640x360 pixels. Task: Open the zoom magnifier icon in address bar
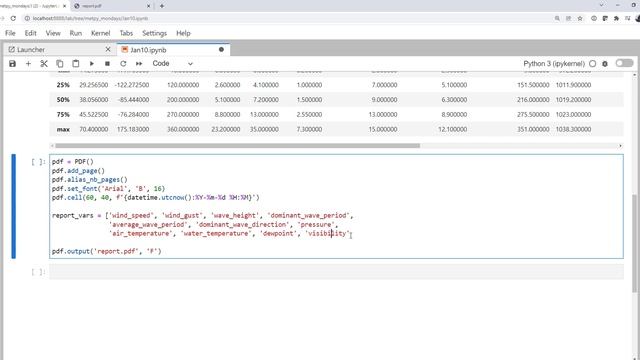coord(557,18)
